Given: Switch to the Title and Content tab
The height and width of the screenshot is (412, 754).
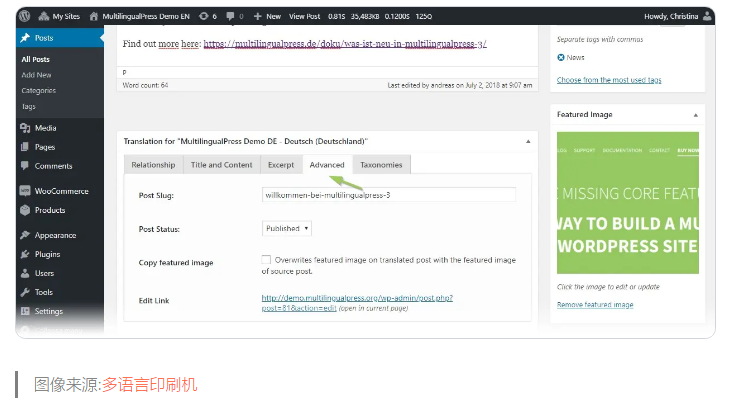Looking at the screenshot, I should (x=222, y=165).
